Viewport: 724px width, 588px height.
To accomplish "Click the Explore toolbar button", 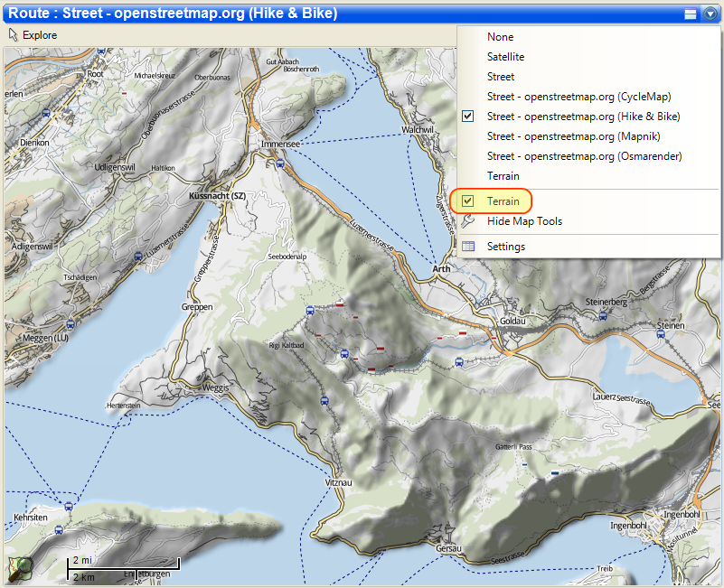I will [x=33, y=35].
